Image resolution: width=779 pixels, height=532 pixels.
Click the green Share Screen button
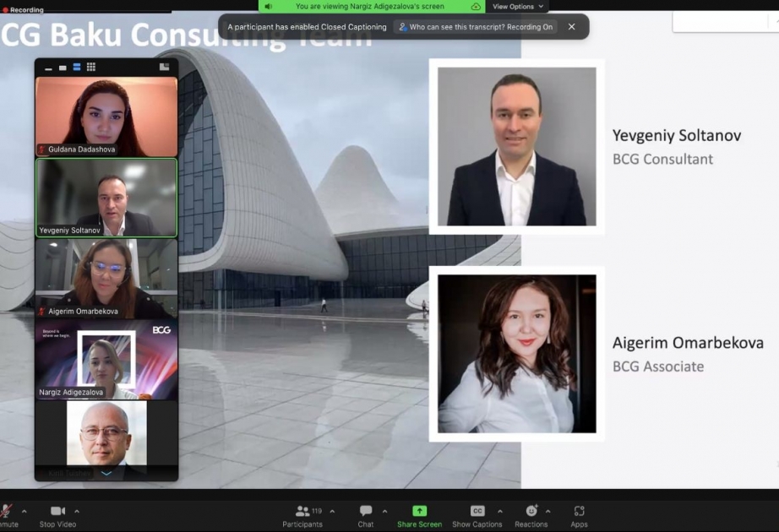tap(419, 516)
